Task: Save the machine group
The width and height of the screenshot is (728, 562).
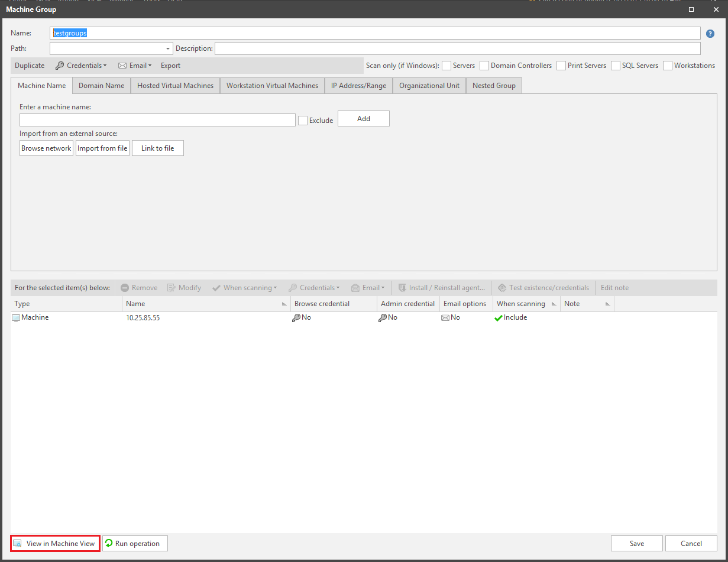Action: click(636, 543)
